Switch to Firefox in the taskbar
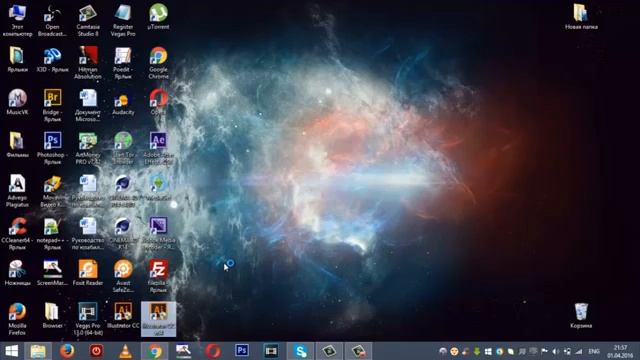This screenshot has width=640, height=360. pyautogui.click(x=67, y=351)
